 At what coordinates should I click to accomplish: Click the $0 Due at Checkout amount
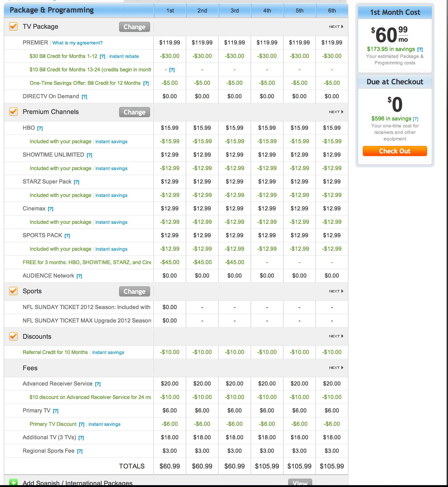(395, 104)
